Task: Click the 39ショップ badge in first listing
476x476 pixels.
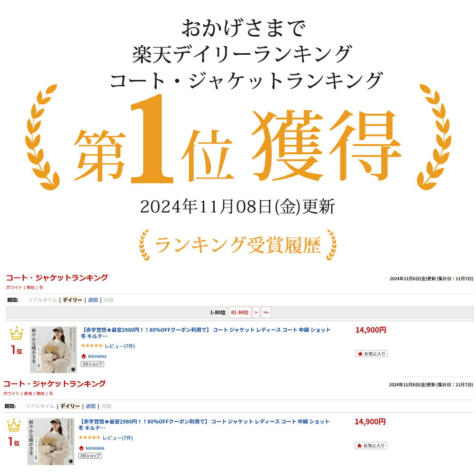Action: pos(92,364)
